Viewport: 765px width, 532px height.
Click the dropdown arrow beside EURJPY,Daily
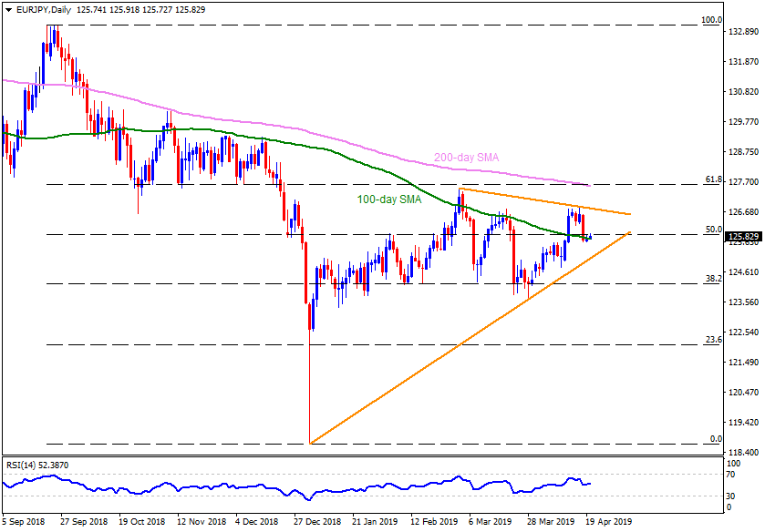(8, 7)
